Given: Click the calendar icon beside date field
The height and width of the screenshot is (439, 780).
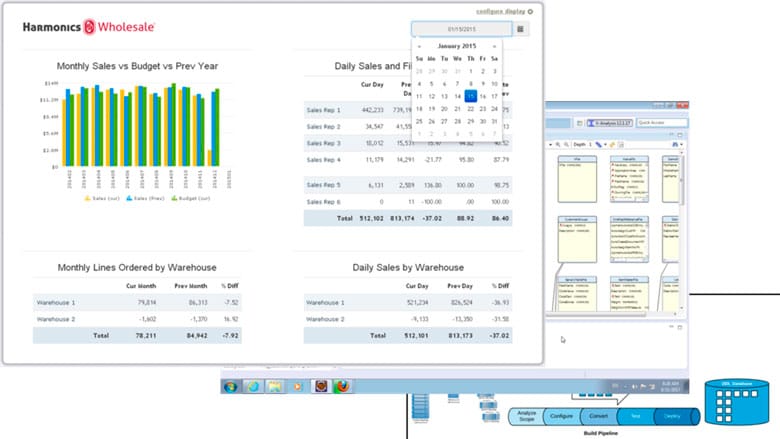Looking at the screenshot, I should (520, 29).
